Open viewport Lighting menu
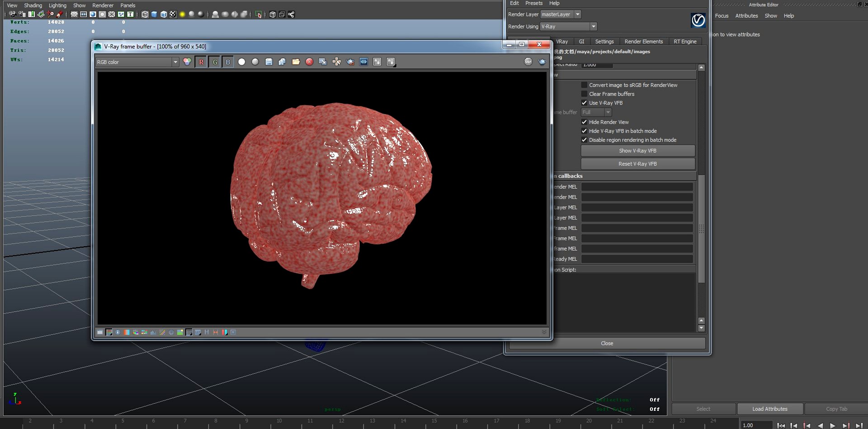868x429 pixels. pos(57,5)
